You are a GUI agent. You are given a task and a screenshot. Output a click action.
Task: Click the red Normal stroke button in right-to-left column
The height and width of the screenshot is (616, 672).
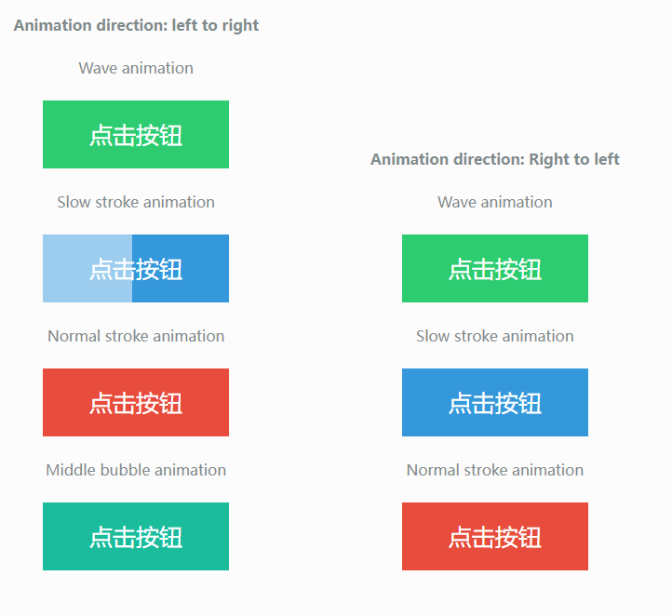tap(495, 536)
